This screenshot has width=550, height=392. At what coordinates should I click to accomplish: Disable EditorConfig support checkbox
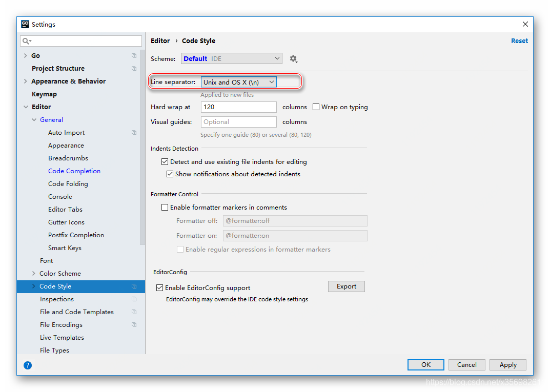[x=159, y=287]
